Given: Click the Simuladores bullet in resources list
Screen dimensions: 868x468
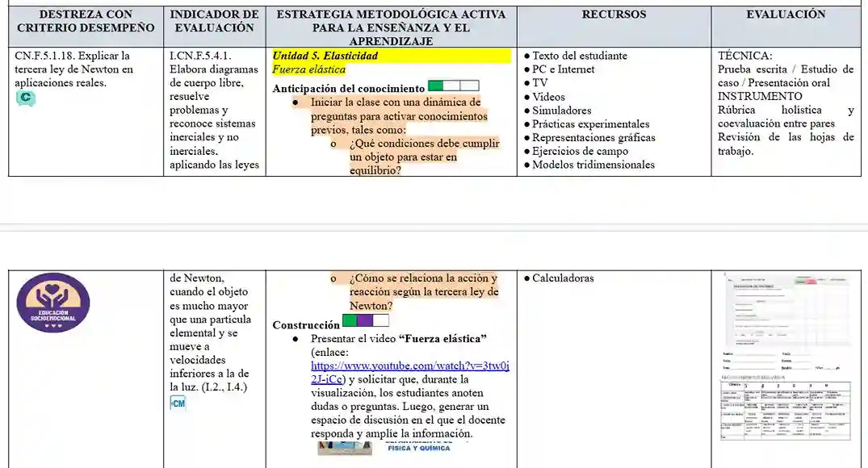Looking at the screenshot, I should 561,111.
